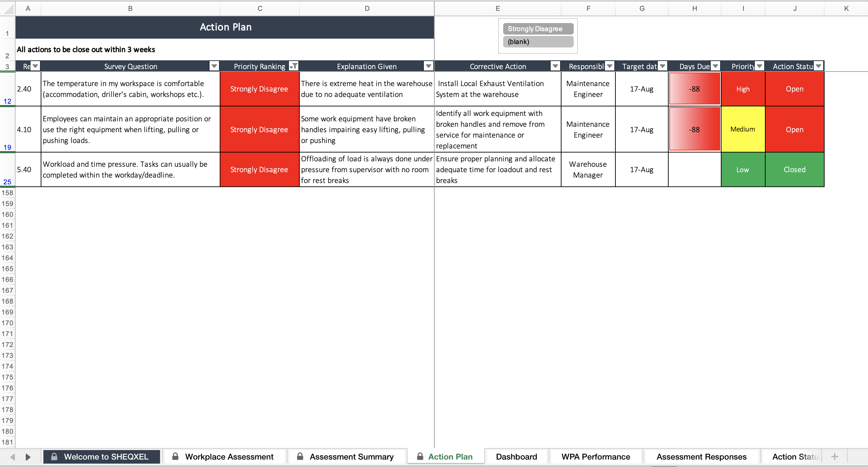Open the Responsible column filter dropdown

609,66
